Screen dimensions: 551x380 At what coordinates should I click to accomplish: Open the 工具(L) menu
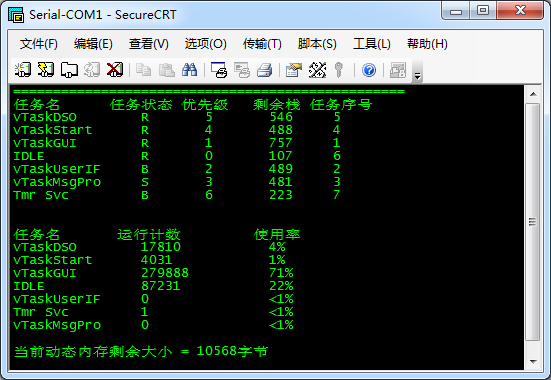pyautogui.click(x=372, y=44)
